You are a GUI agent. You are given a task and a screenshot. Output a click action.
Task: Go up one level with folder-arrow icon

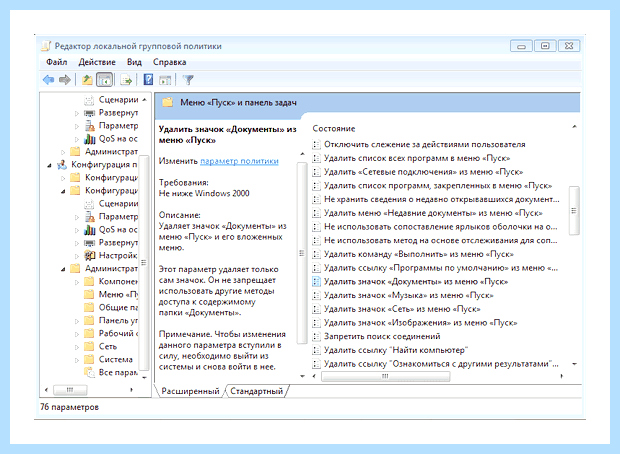click(87, 80)
